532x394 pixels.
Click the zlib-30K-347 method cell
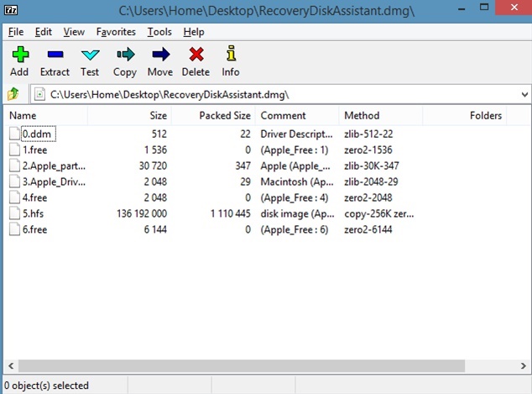372,165
